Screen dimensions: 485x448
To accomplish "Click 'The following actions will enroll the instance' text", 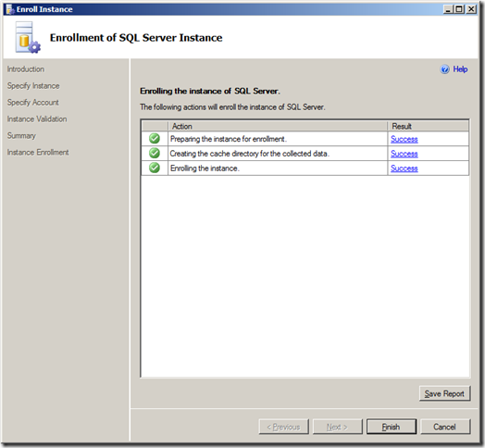I will pyautogui.click(x=232, y=107).
